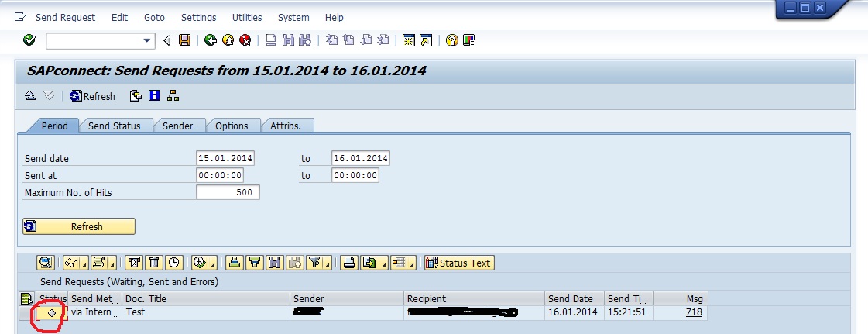Select the Period tab
868x334 pixels.
coord(55,126)
